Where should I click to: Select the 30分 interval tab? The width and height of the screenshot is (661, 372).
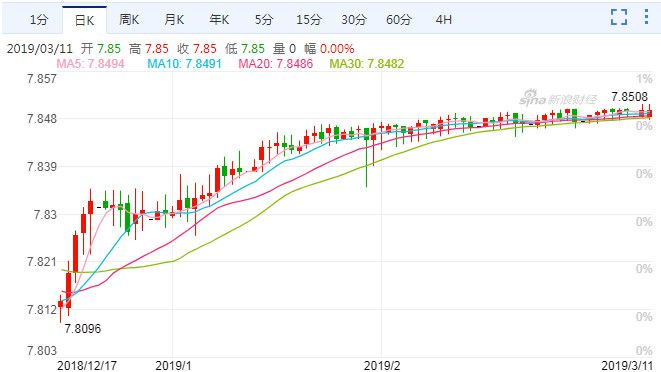(354, 19)
